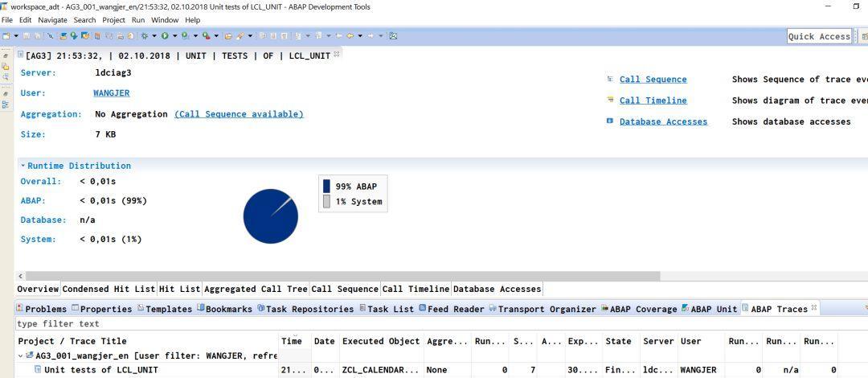
Task: Open the Coverage run dropdown arrow
Action: point(195,36)
